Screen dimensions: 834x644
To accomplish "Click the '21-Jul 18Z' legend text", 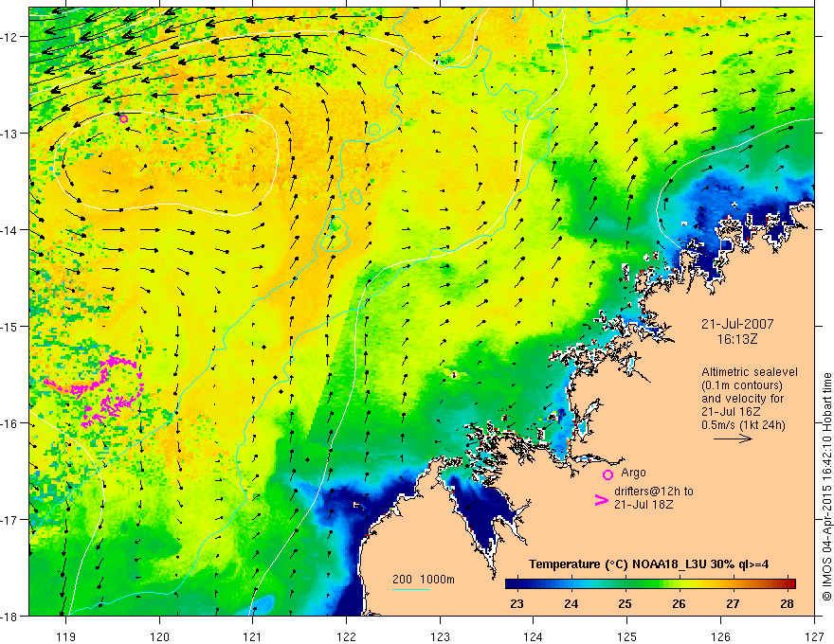I will [644, 504].
